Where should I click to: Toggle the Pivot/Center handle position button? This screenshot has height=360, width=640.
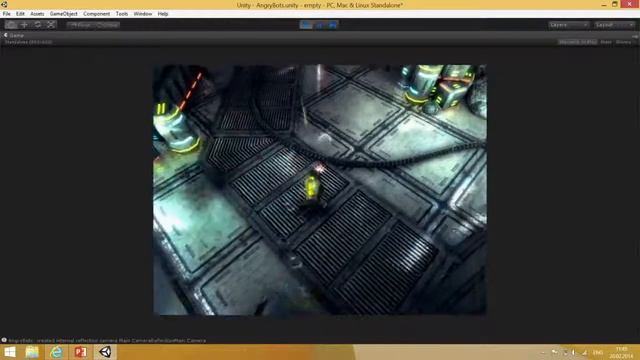click(80, 25)
